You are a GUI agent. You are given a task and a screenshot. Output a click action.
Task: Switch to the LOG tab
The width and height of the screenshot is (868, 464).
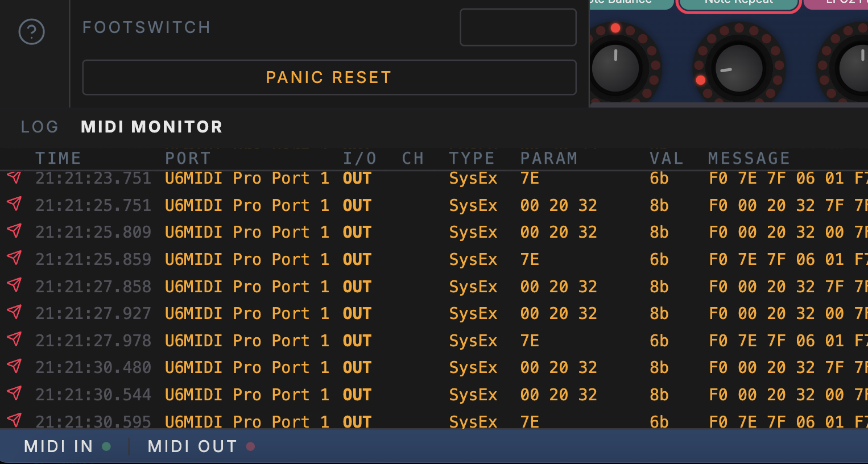[39, 127]
